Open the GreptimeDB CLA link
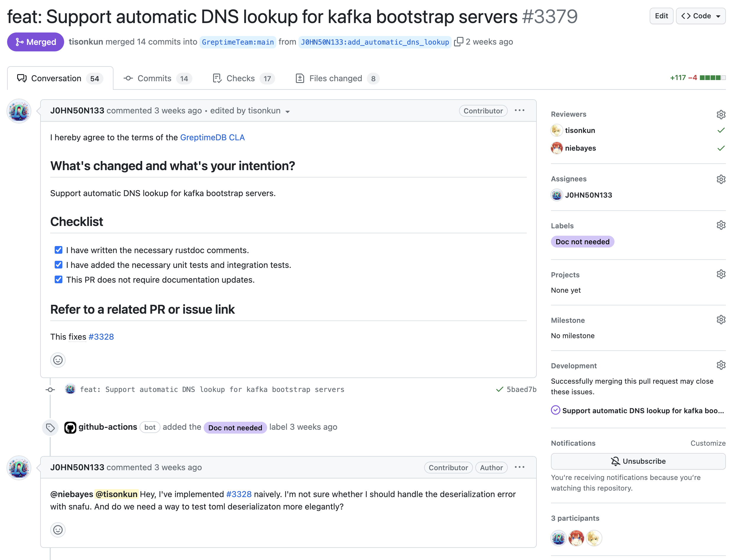 tap(212, 137)
